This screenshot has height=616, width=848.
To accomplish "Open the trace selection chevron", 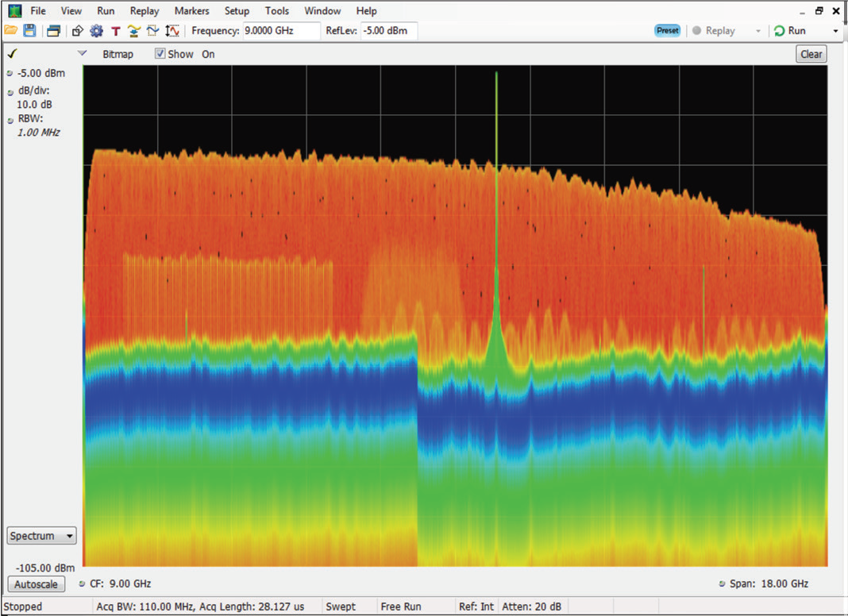I will (82, 52).
